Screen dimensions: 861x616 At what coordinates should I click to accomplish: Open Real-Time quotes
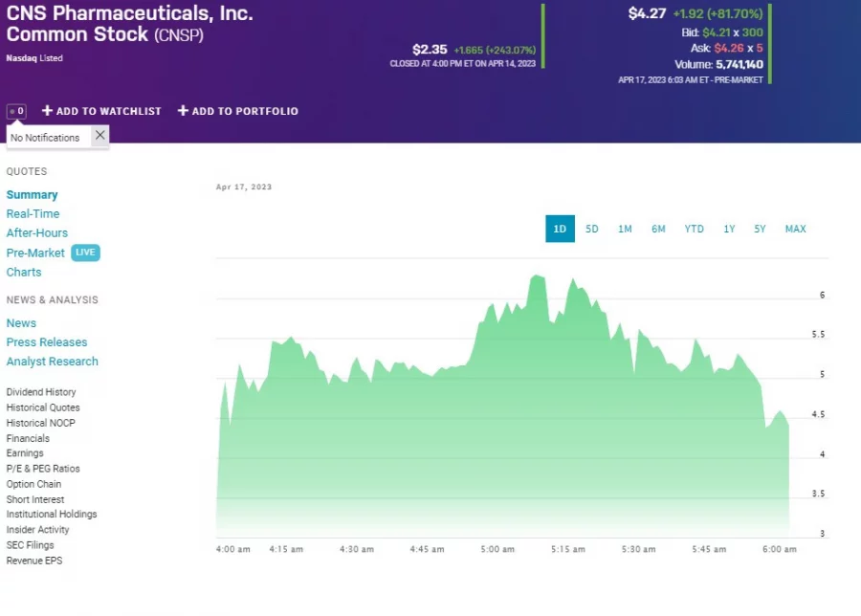pyautogui.click(x=33, y=213)
